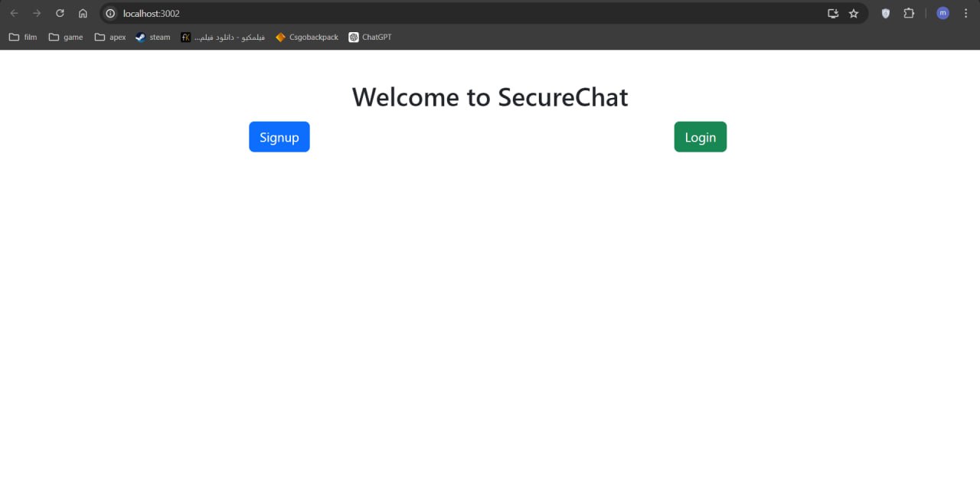The width and height of the screenshot is (980, 493).
Task: Open the Extensions puzzle icon
Action: coord(909,13)
